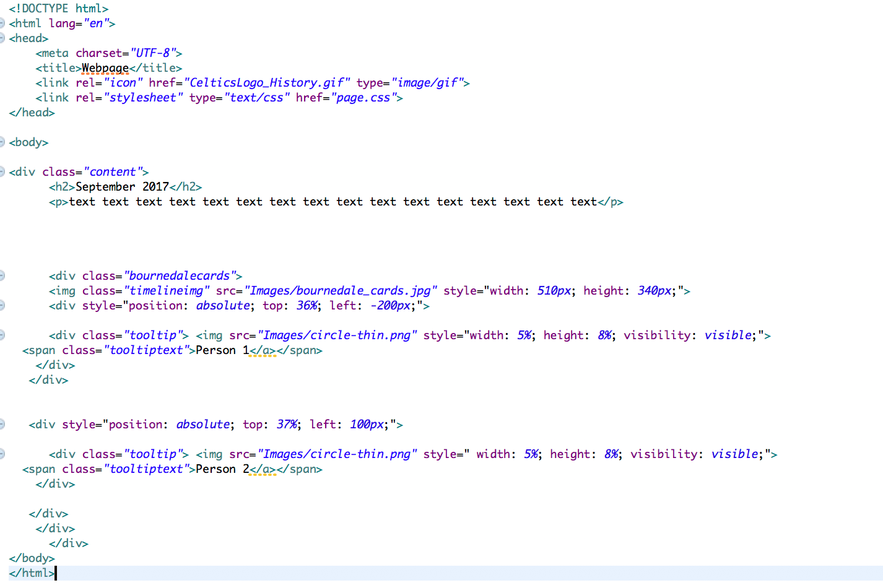Click the fold icon beside the second tooltip div
Image resolution: width=883 pixels, height=588 pixels.
pos(2,454)
